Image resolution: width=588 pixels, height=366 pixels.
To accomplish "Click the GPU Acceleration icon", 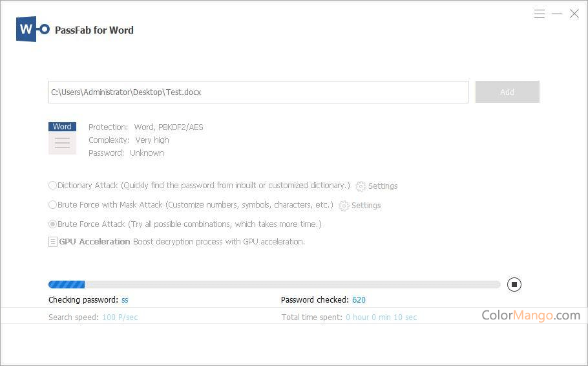I will 53,242.
